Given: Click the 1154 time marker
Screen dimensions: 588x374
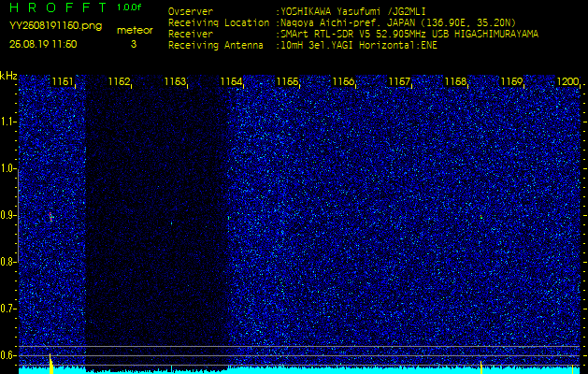Looking at the screenshot, I should click(232, 81).
